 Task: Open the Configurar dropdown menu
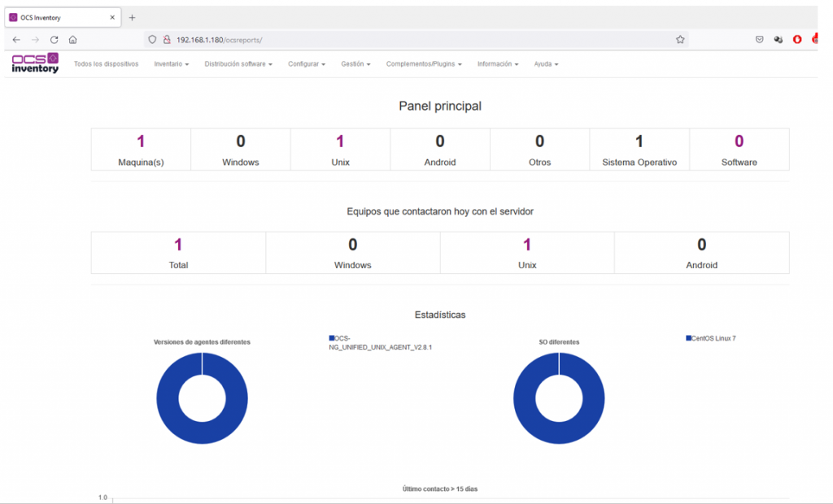307,63
